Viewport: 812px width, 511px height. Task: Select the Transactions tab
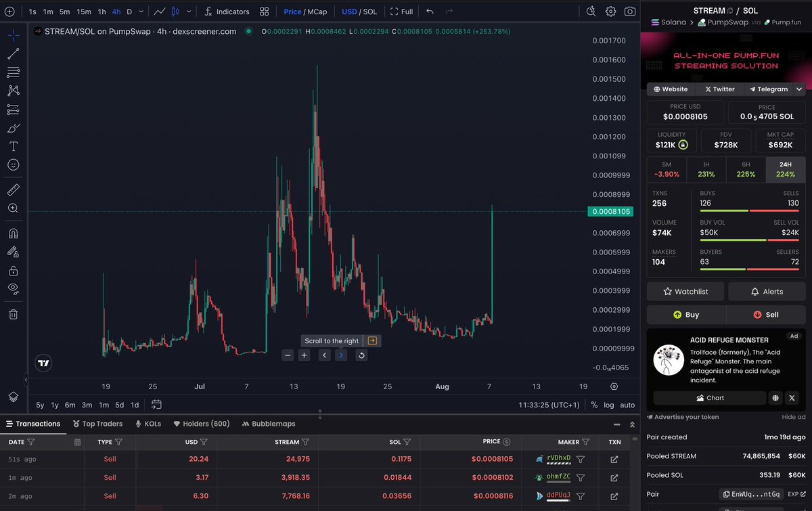33,424
